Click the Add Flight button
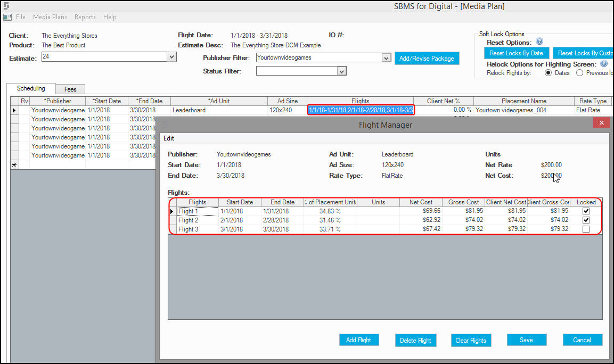The image size is (614, 364). 359,340
